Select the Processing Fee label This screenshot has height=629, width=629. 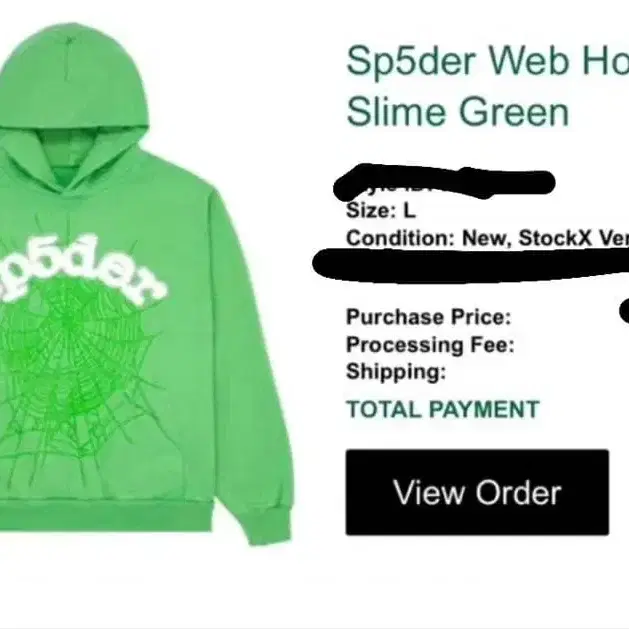pos(430,345)
